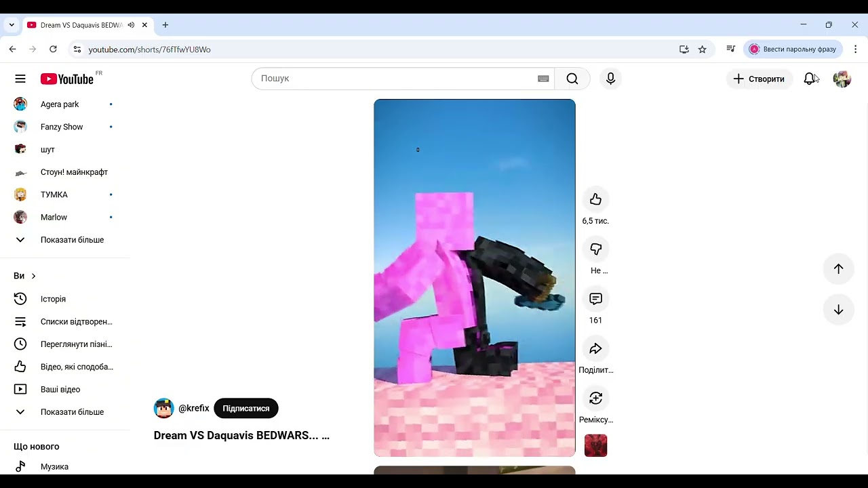
Task: Close the Dream VS Daquavis tab
Action: [x=144, y=25]
